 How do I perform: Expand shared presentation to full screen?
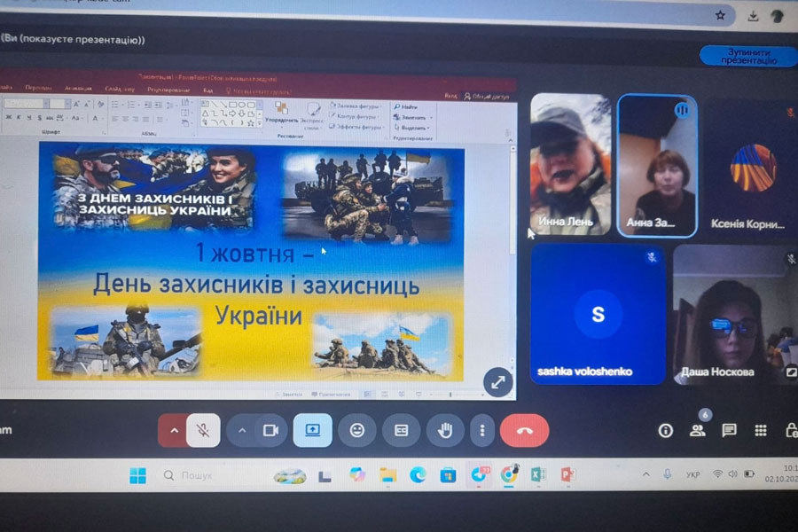[x=497, y=382]
